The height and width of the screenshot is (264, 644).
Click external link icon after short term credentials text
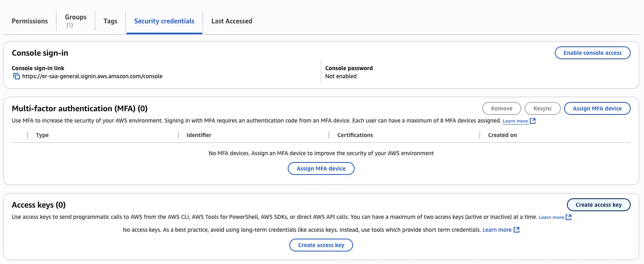[516, 230]
